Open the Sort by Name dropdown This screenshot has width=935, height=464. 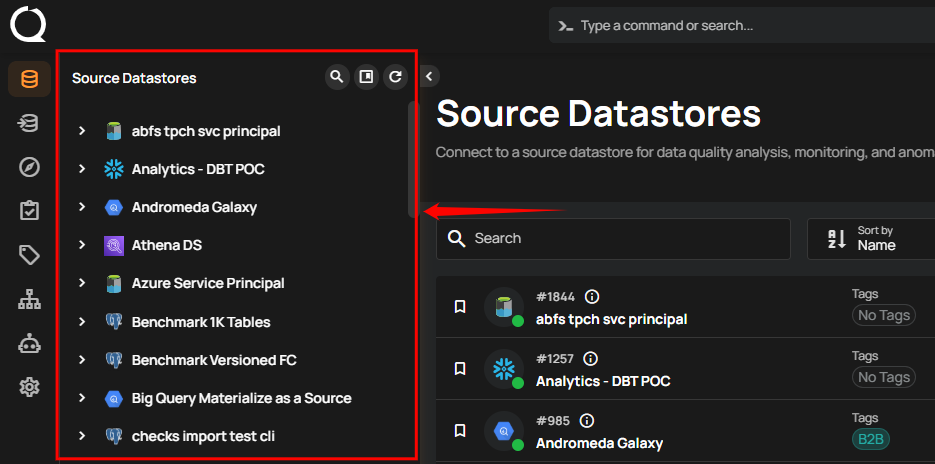point(872,239)
